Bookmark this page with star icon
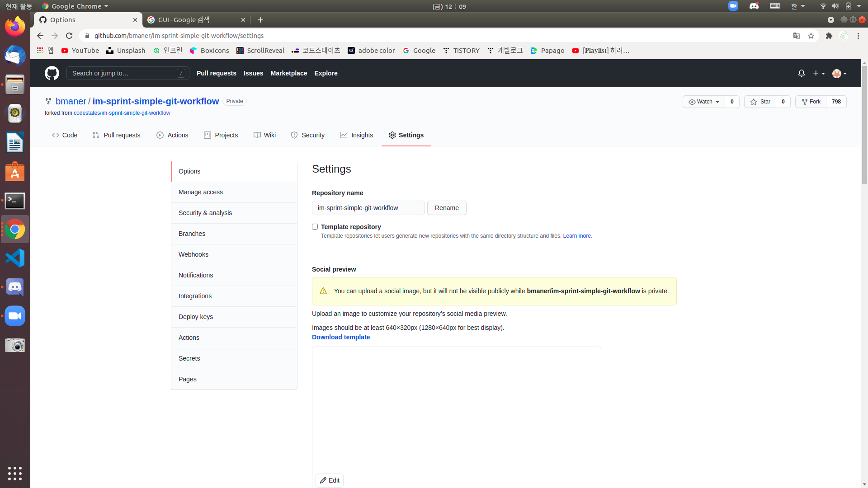 811,36
